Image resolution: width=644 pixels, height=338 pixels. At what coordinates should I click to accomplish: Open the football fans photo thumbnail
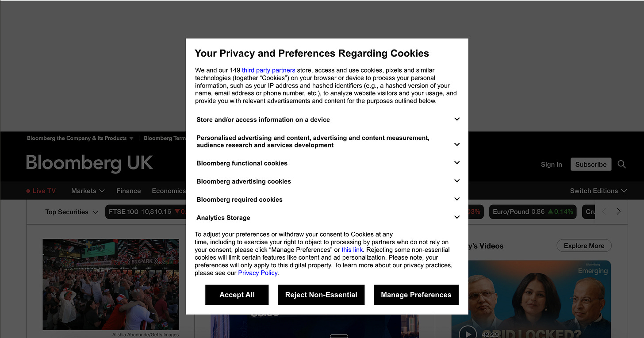click(111, 284)
